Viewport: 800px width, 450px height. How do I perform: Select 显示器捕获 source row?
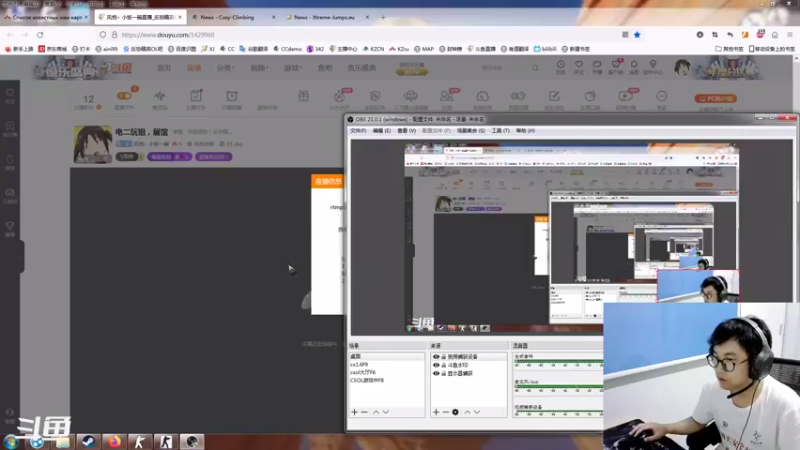pos(468,373)
